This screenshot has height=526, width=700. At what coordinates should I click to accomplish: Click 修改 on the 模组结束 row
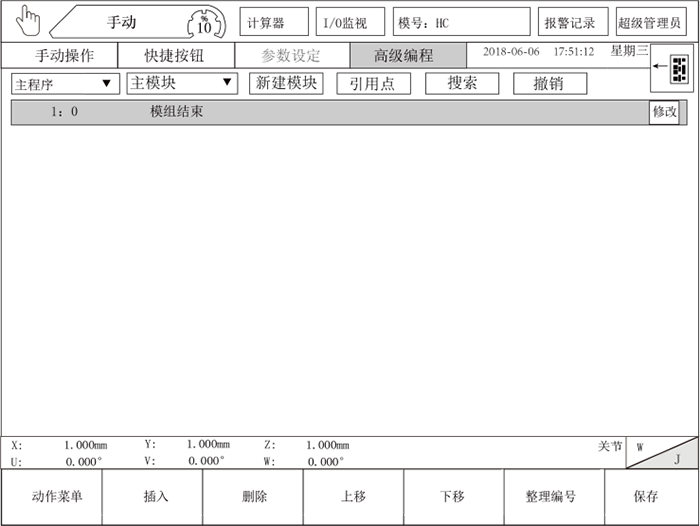pos(665,112)
